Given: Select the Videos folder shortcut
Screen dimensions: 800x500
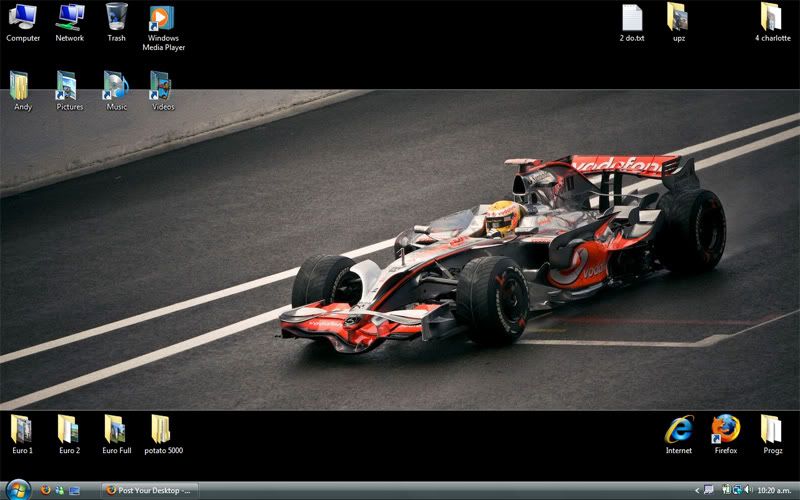Looking at the screenshot, I should click(x=162, y=86).
